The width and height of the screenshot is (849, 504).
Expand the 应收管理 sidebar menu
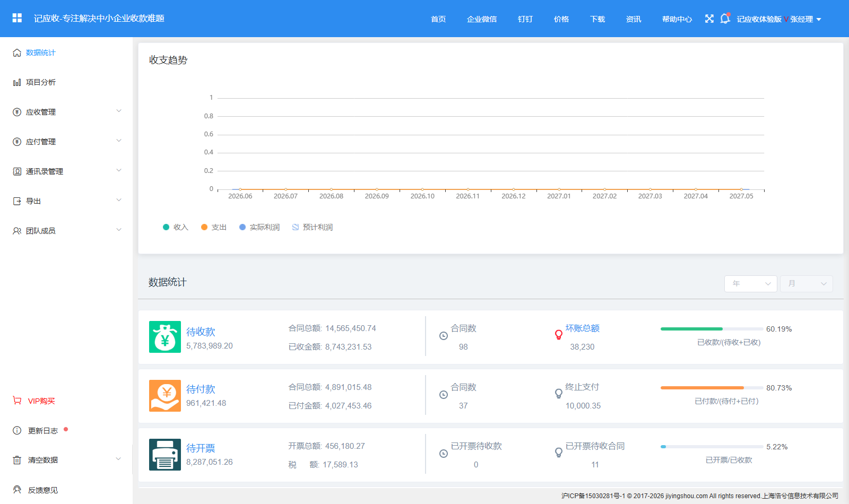click(66, 112)
